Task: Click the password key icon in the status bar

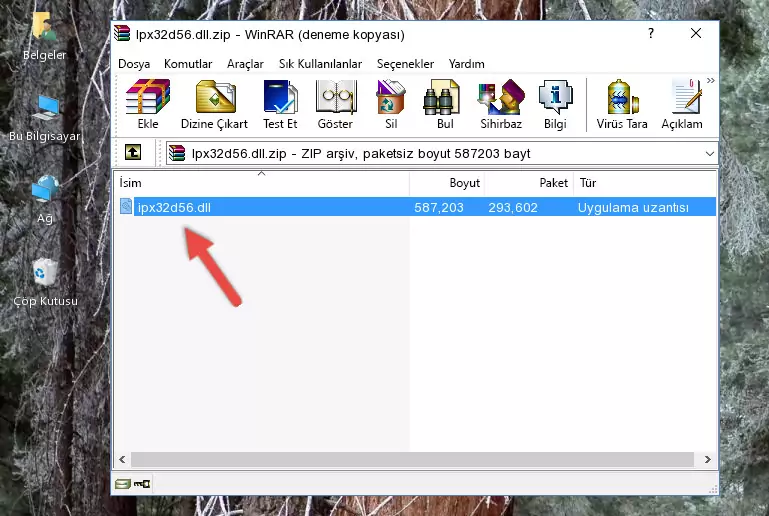Action: pyautogui.click(x=142, y=484)
